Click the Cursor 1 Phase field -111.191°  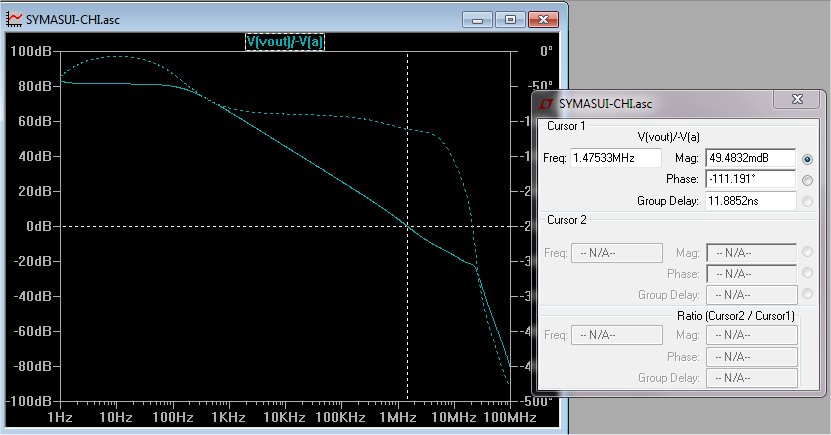click(x=750, y=179)
